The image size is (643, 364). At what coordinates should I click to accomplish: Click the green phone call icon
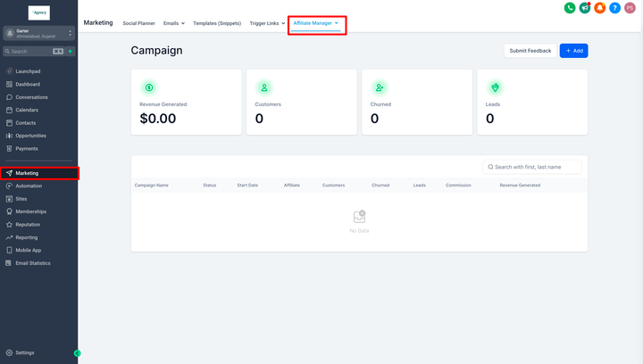(570, 8)
